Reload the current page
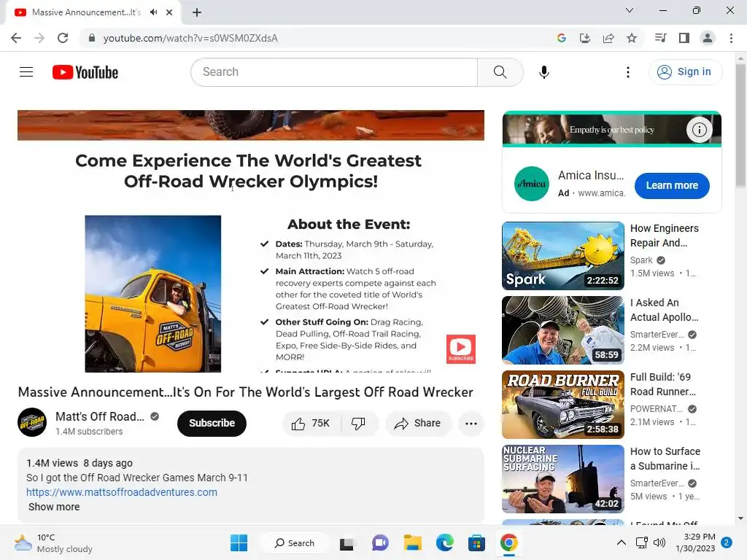 point(63,38)
